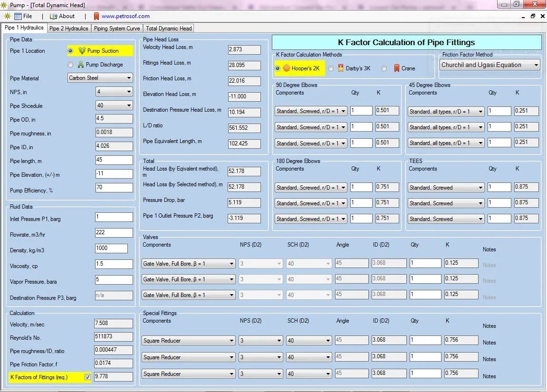Click Pipe 1 Outlet Pressure value -3.119

coord(244,218)
